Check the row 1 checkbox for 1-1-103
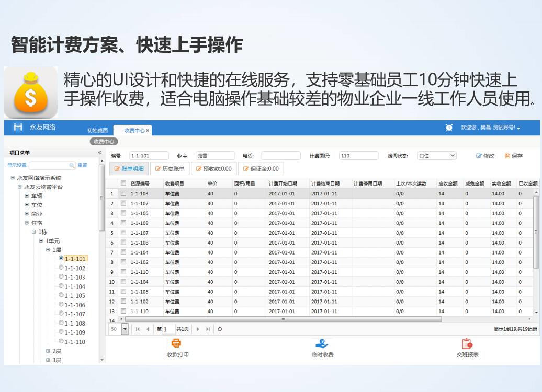Viewport: 542px width, 392px height. (x=123, y=193)
